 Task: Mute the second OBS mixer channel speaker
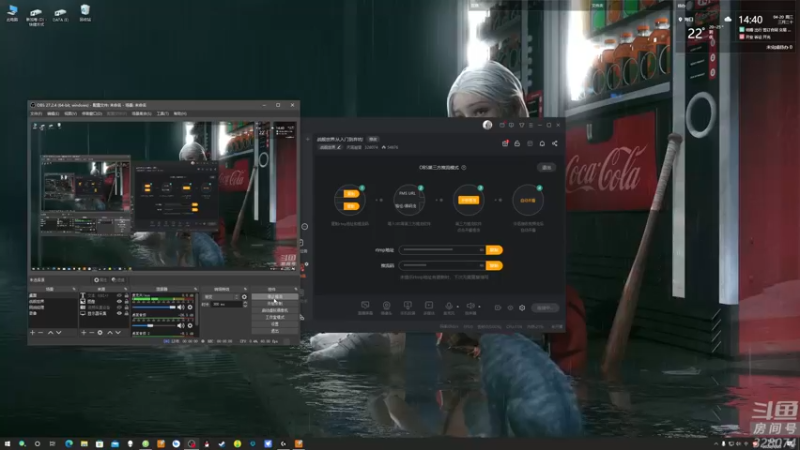(181, 326)
